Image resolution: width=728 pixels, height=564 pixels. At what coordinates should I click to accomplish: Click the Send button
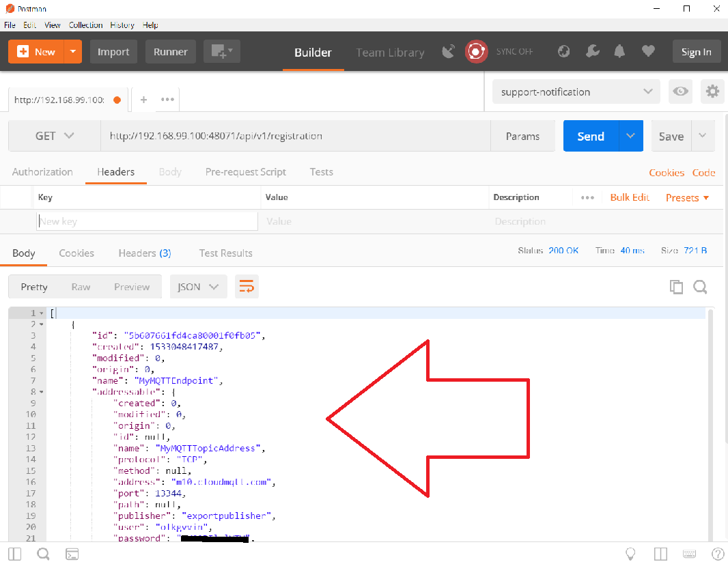(x=590, y=136)
